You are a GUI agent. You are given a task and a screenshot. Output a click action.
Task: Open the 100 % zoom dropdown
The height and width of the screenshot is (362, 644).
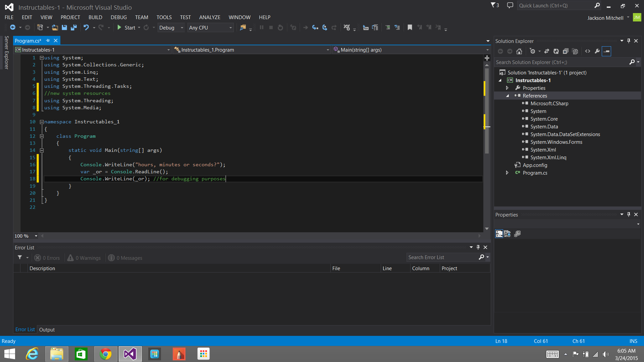click(x=36, y=236)
